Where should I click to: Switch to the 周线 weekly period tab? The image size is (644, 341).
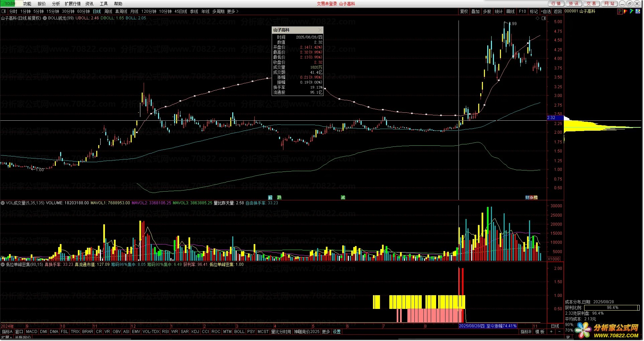point(108,11)
